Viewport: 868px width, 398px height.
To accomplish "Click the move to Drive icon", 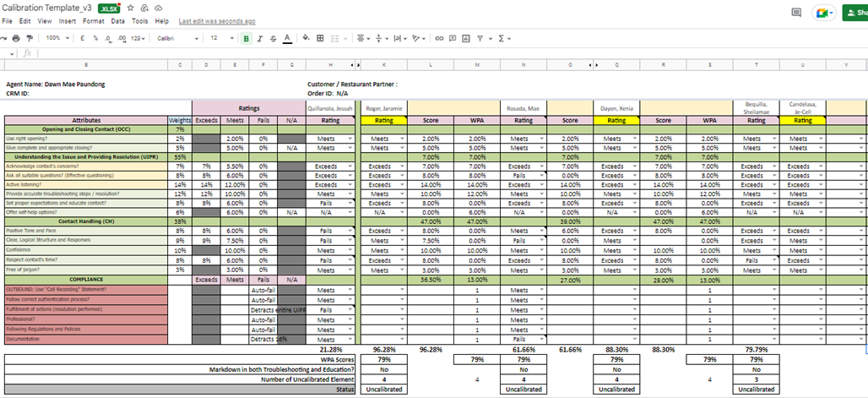I will [144, 8].
